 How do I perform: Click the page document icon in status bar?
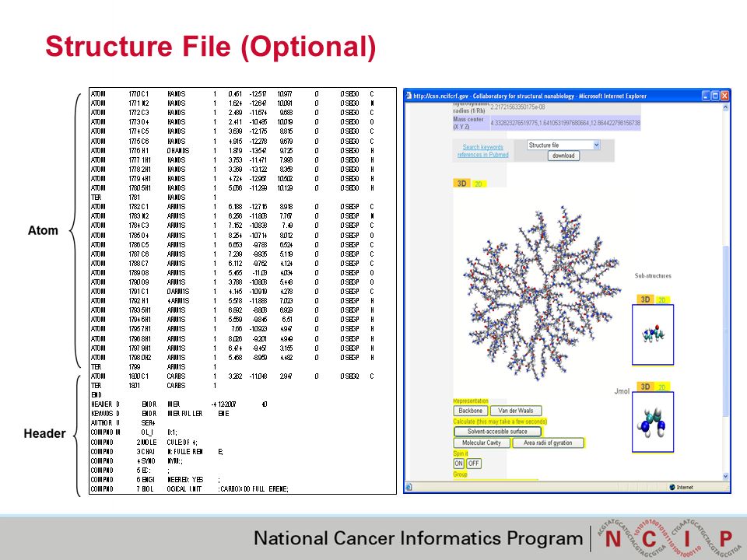click(x=409, y=487)
